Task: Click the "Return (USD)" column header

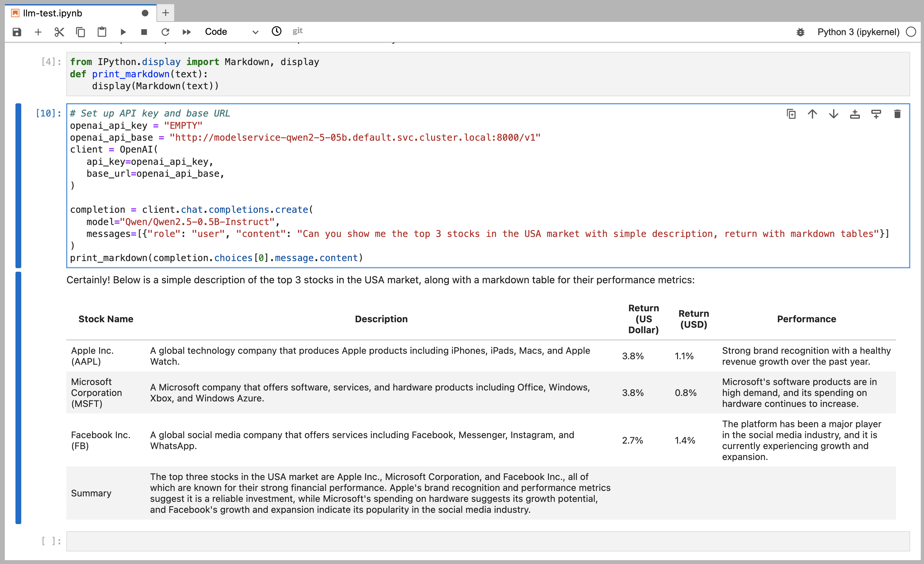Action: (693, 319)
